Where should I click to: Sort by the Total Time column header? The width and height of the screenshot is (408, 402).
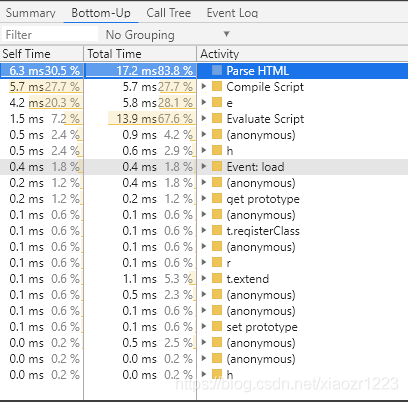tap(140, 54)
